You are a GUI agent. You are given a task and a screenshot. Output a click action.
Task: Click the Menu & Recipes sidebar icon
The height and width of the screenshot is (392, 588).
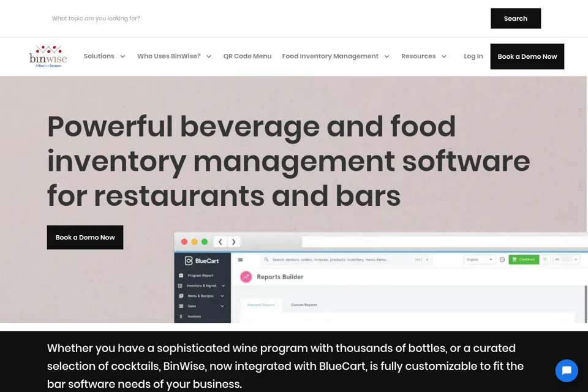tap(181, 296)
